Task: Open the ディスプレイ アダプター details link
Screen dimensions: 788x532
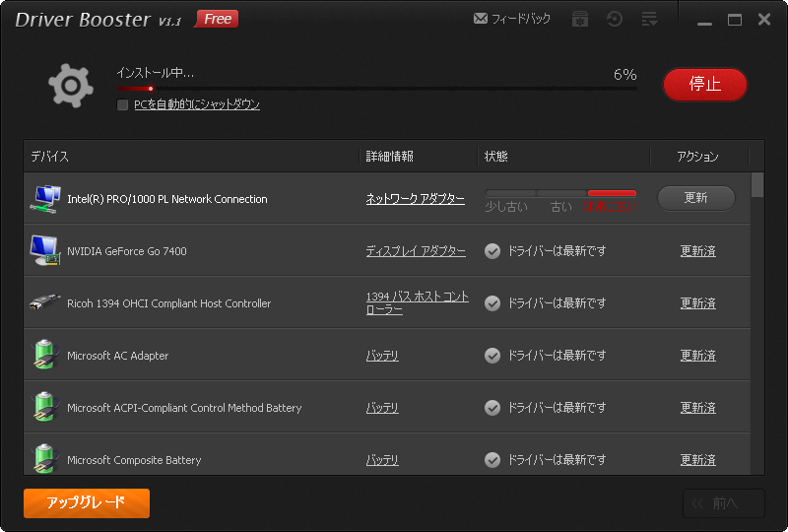Action: [x=416, y=251]
